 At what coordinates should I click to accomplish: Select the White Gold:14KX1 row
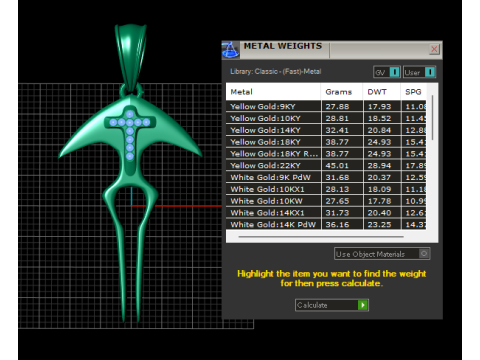coord(326,213)
